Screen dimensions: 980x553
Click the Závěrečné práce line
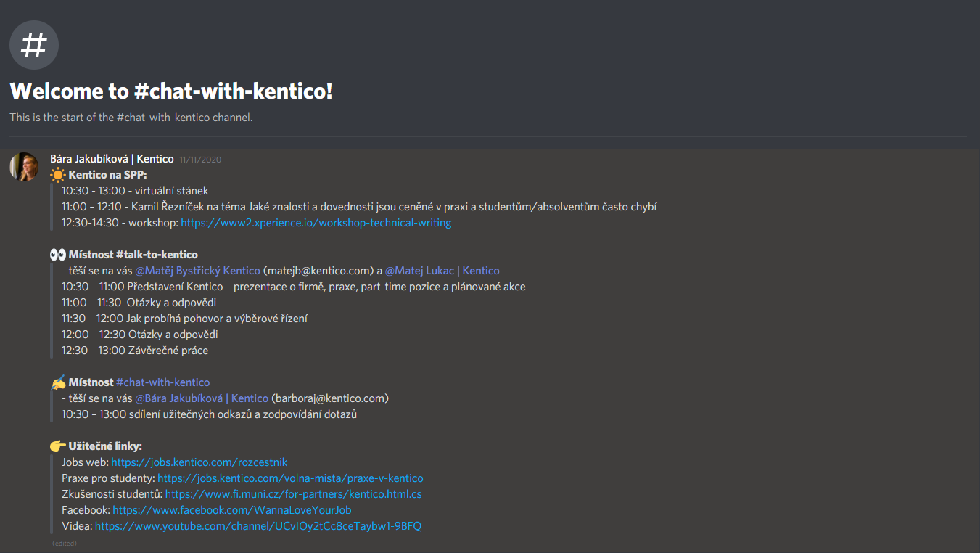(135, 351)
